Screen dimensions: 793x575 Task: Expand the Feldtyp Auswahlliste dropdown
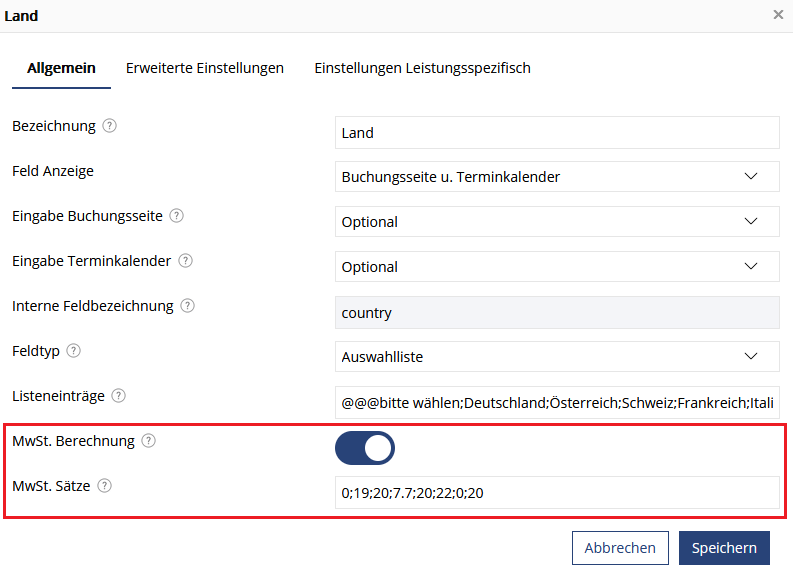point(557,357)
